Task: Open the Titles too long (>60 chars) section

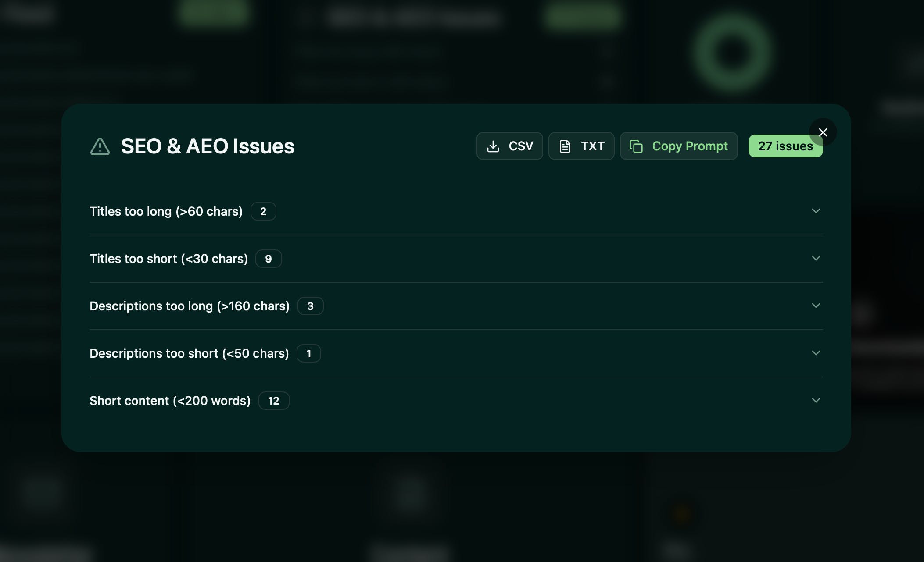Action: 166,211
